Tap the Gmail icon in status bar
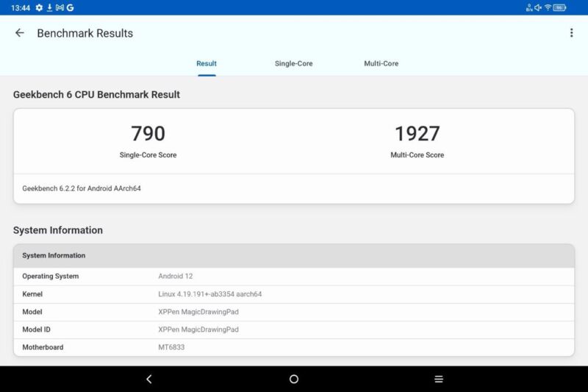The image size is (588, 392). click(60, 7)
